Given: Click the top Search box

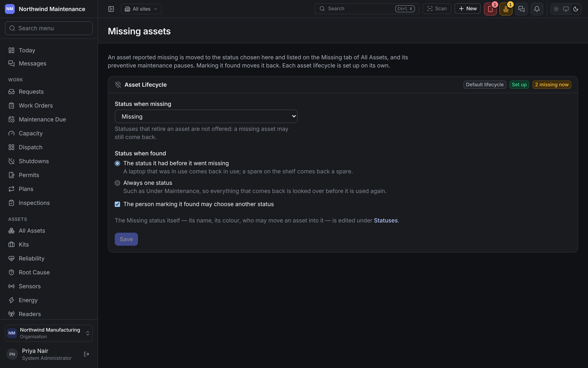Looking at the screenshot, I should click(x=367, y=9).
